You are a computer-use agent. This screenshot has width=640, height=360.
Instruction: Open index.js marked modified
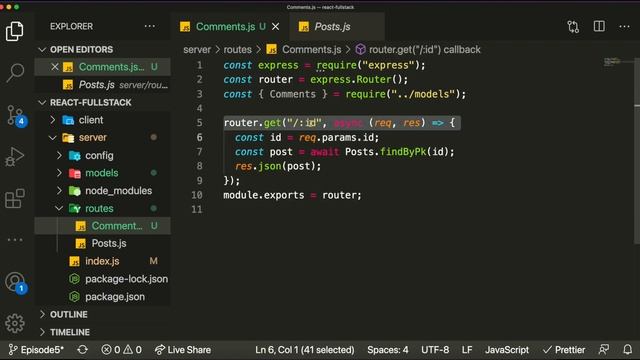(102, 261)
